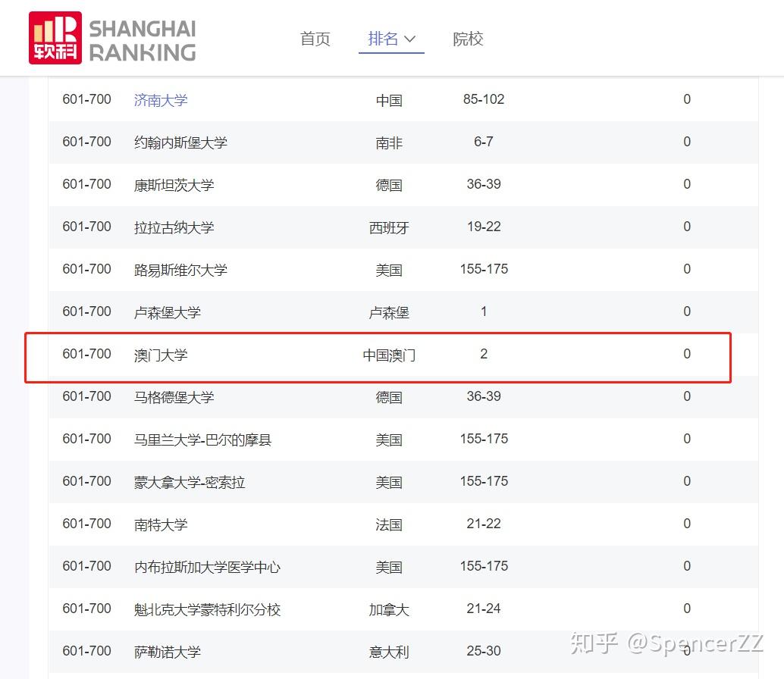Image resolution: width=784 pixels, height=679 pixels.
Task: Go to the 院校 menu item
Action: click(468, 39)
